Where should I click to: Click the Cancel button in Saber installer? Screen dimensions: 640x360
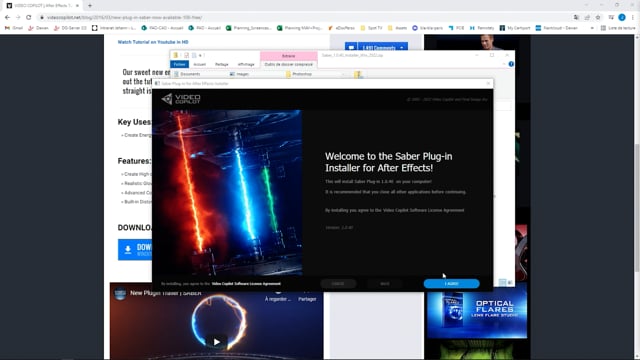[x=338, y=284]
